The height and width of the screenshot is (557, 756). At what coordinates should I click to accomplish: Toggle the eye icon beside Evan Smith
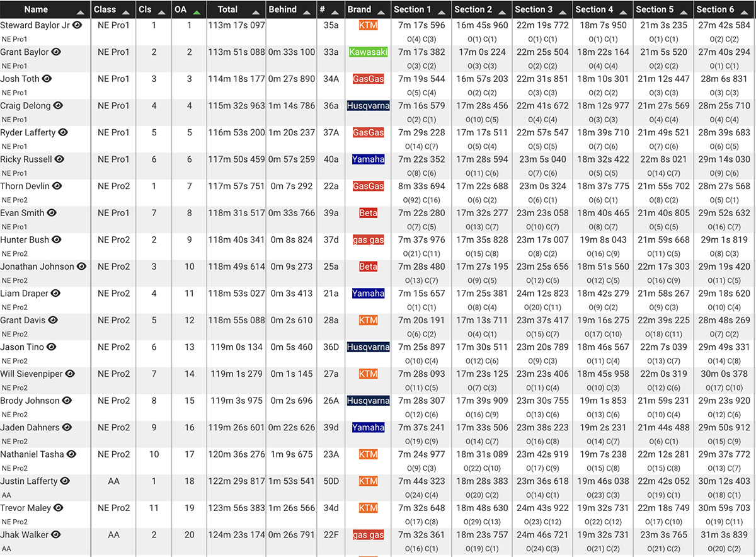coord(52,213)
